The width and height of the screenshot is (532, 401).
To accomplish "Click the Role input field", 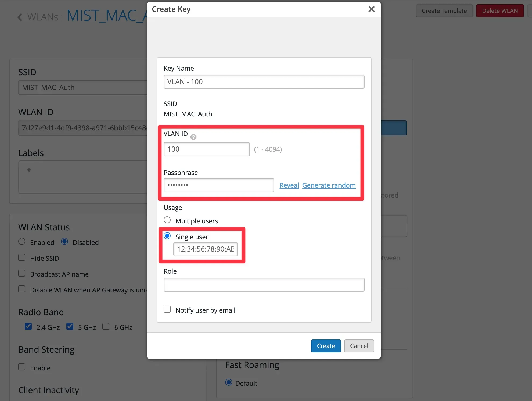I will coord(264,285).
